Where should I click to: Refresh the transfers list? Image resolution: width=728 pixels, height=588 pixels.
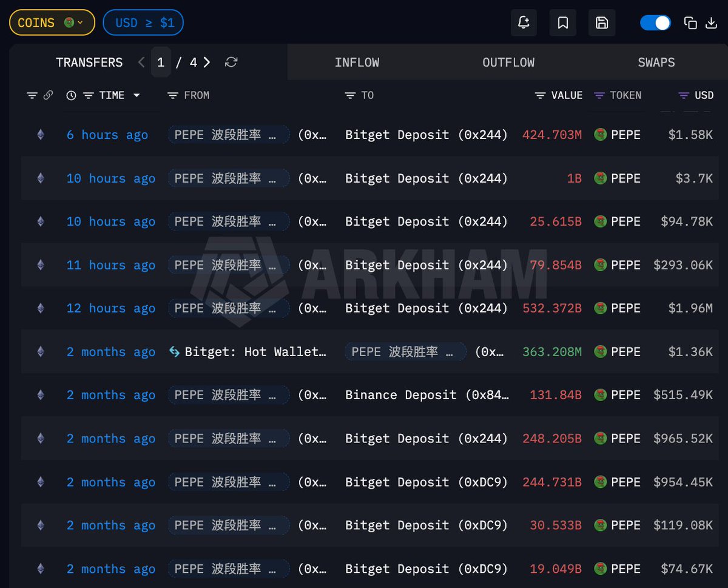pos(231,63)
